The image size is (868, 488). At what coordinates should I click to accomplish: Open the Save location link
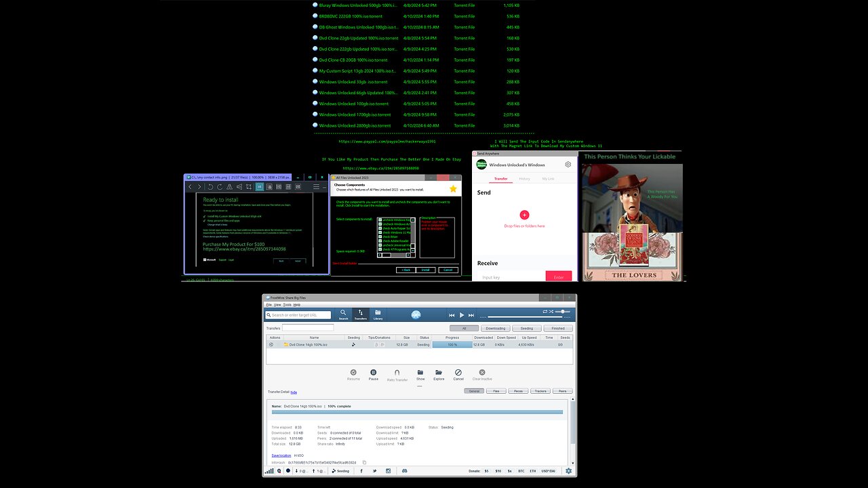pos(281,455)
